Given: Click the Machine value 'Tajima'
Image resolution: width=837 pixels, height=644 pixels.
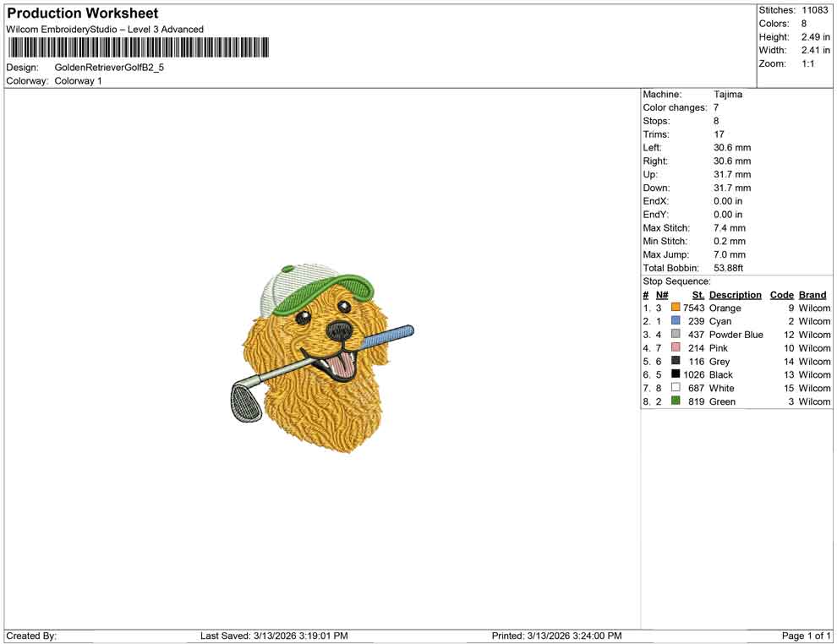Looking at the screenshot, I should (x=728, y=95).
